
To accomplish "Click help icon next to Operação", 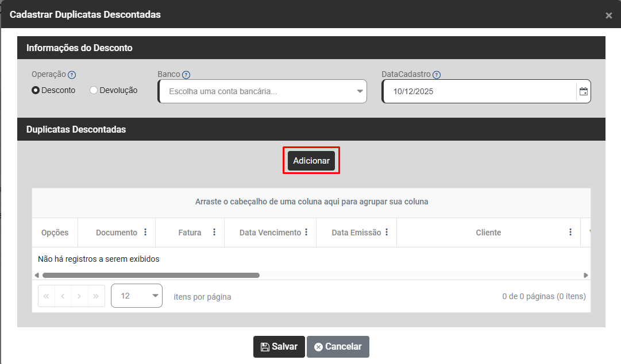I will click(x=72, y=75).
